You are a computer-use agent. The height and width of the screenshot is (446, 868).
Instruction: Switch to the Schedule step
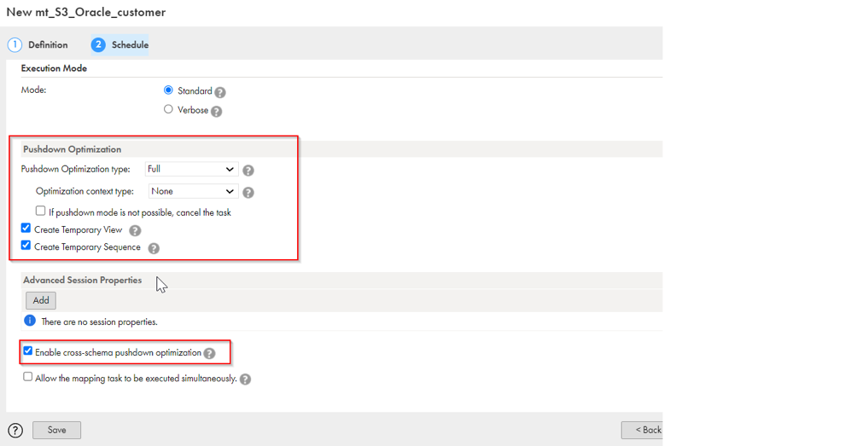coord(119,44)
